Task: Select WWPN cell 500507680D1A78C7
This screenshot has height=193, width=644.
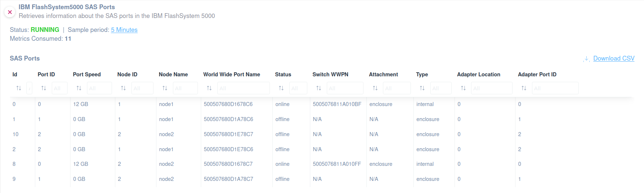Action: [228, 179]
